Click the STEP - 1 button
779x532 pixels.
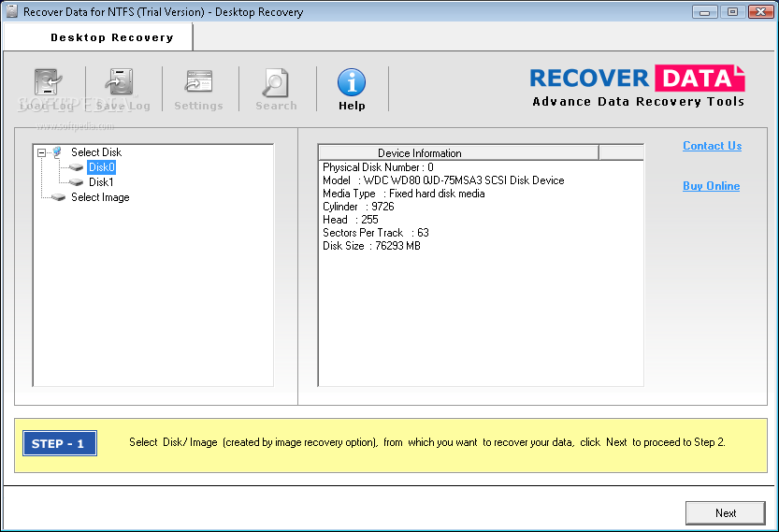(60, 443)
